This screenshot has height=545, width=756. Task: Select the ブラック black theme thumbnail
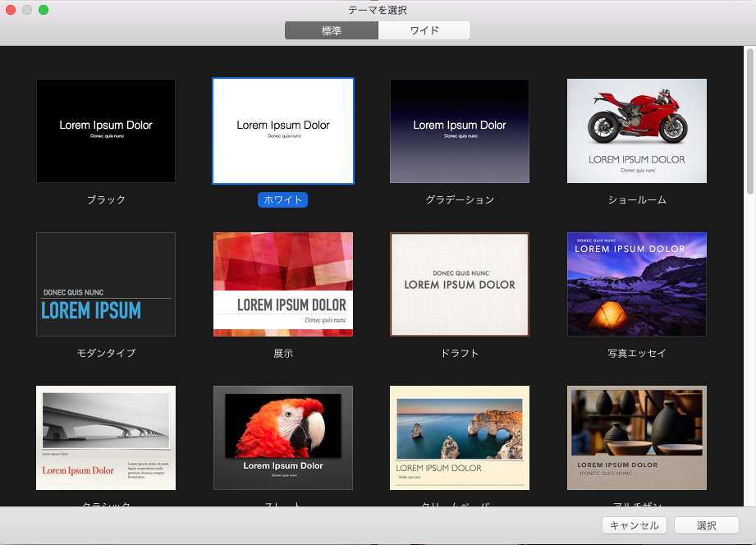pos(106,131)
